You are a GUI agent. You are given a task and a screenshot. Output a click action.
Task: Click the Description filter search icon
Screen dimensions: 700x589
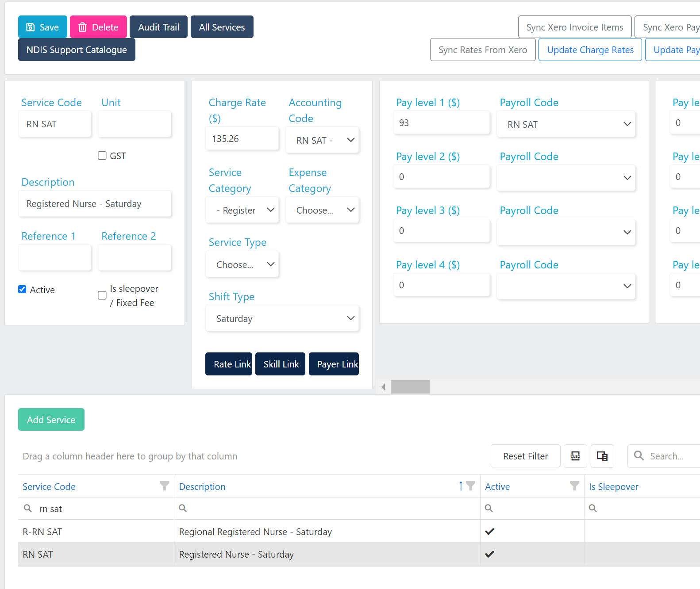click(x=183, y=508)
